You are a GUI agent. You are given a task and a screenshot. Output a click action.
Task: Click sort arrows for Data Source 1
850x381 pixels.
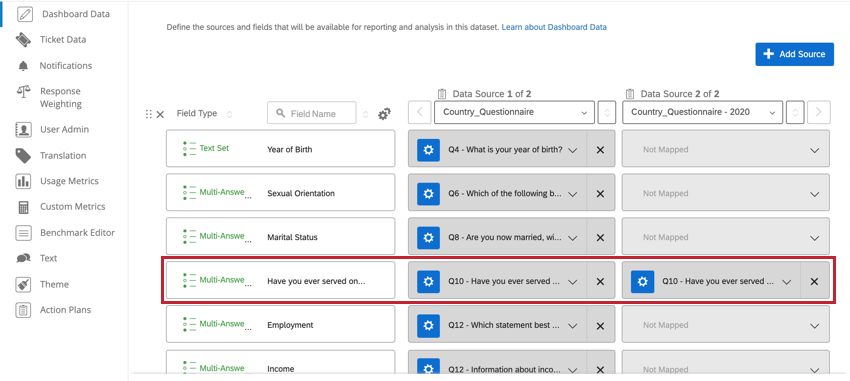(607, 113)
